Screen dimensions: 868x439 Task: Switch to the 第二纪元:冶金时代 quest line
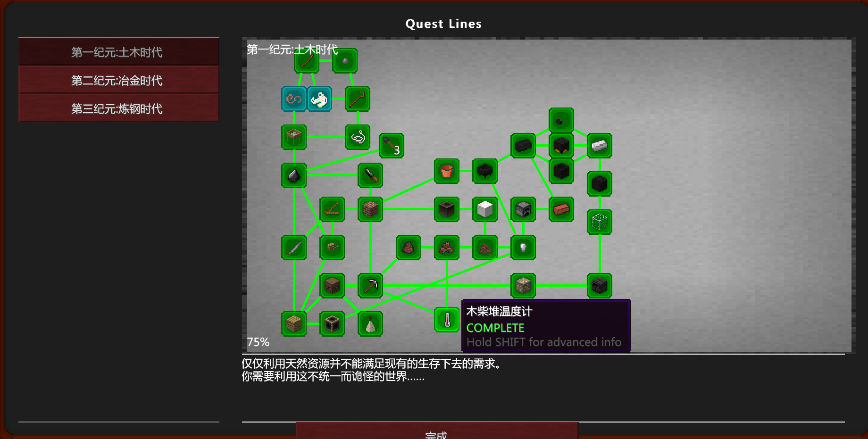point(119,80)
